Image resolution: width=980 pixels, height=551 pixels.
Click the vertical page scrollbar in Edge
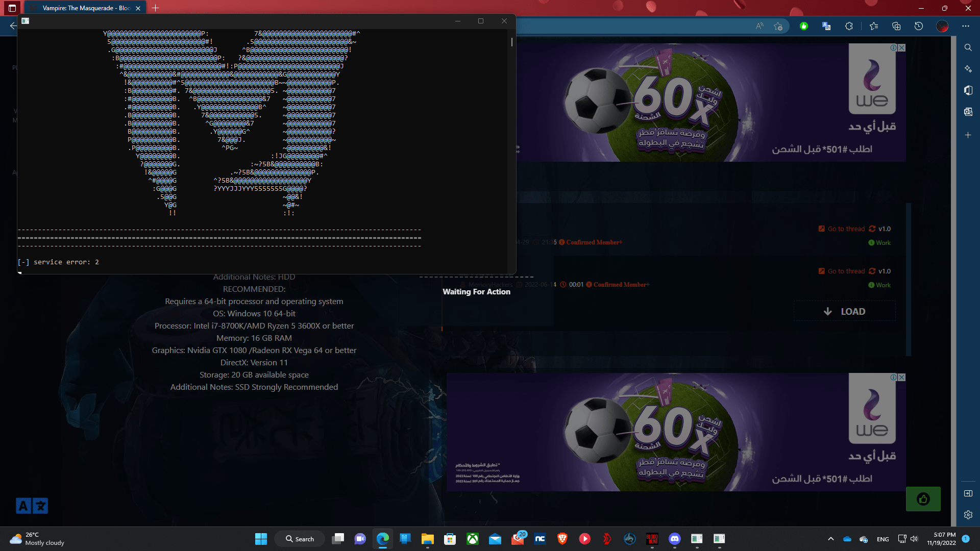(953, 281)
